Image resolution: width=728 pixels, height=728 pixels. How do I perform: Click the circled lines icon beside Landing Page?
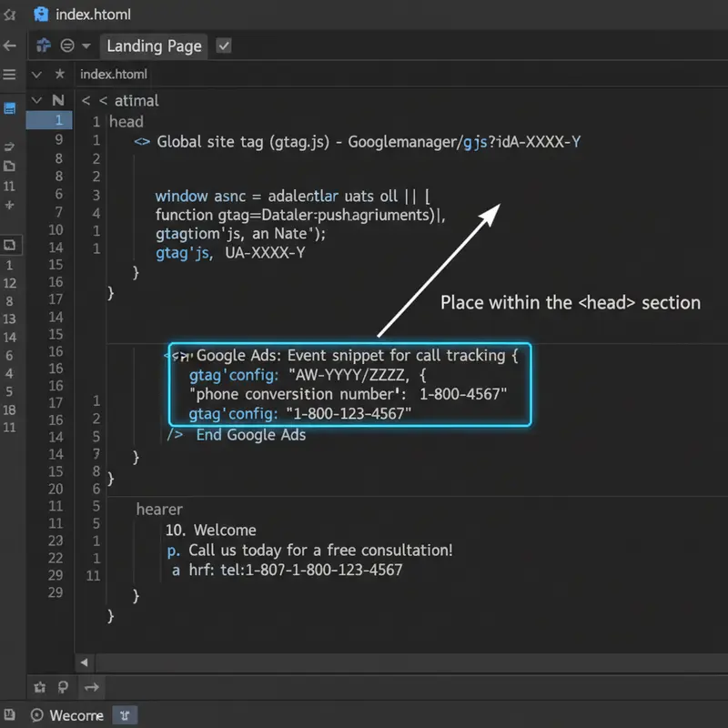[66, 45]
